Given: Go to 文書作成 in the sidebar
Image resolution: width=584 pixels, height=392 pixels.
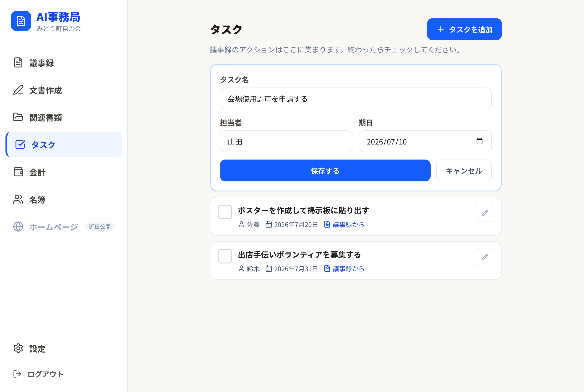Looking at the screenshot, I should (x=64, y=90).
